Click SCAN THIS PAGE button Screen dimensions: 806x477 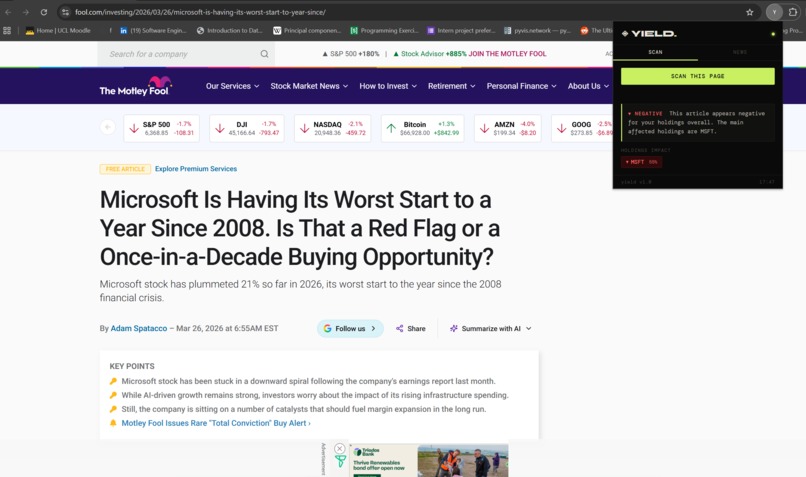pyautogui.click(x=698, y=76)
